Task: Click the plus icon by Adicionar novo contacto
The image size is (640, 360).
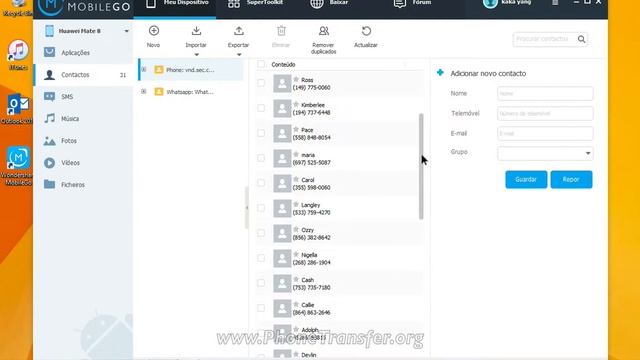Action: tap(440, 73)
